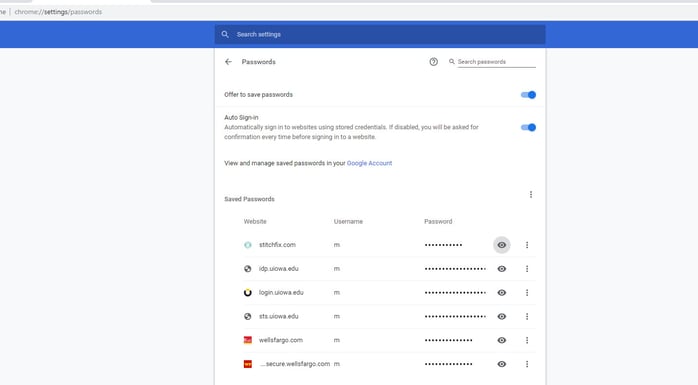The width and height of the screenshot is (698, 385).
Task: Open the login.uiowa.edu website link
Action: tap(281, 292)
